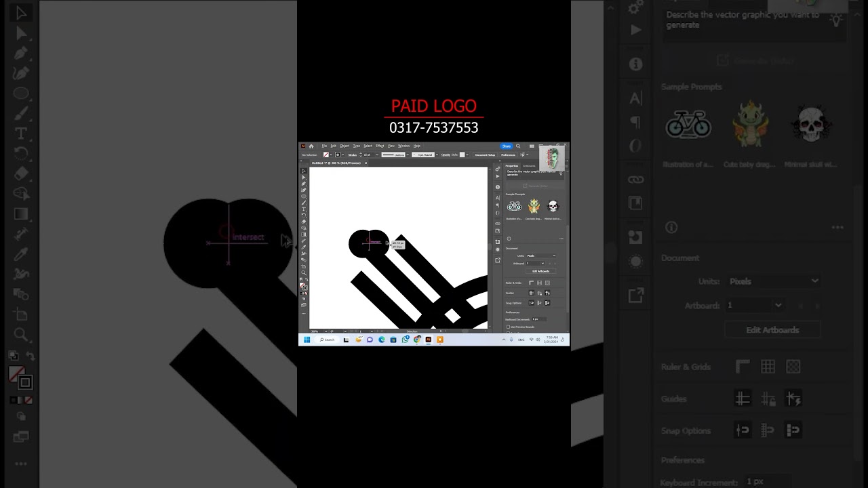The width and height of the screenshot is (868, 488).
Task: Select the Shape Builder tool
Action: tap(304, 228)
